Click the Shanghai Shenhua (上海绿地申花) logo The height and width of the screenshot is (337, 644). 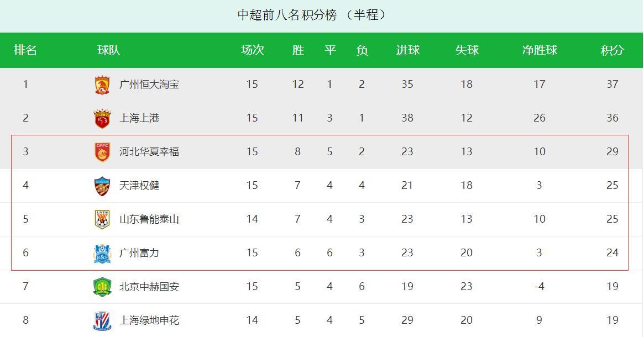[x=102, y=320]
